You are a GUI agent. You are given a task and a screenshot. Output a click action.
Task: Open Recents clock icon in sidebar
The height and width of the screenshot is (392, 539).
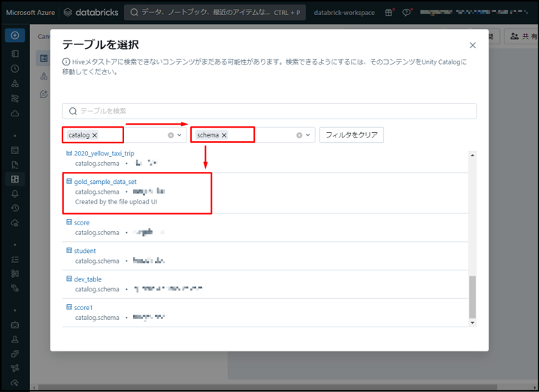15,68
